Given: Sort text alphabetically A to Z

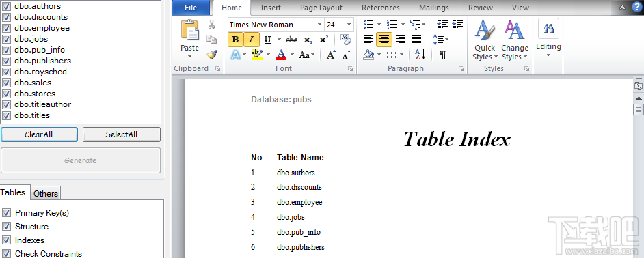Looking at the screenshot, I should click(x=420, y=55).
